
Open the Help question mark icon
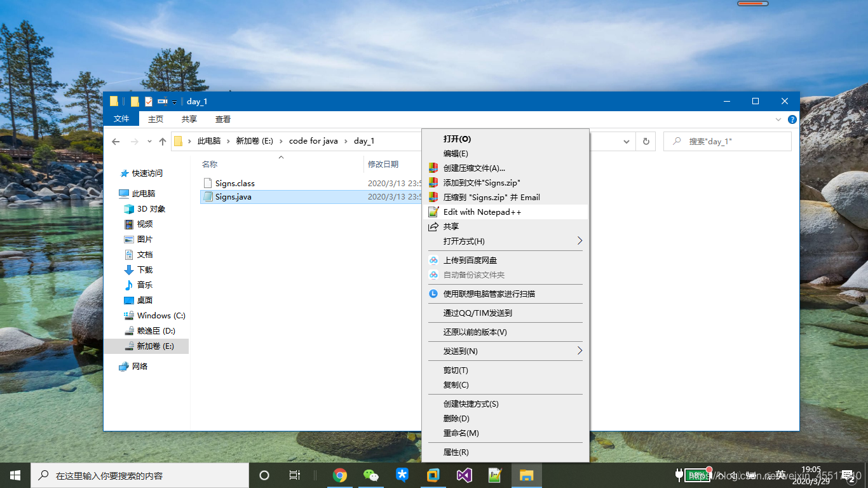(792, 119)
